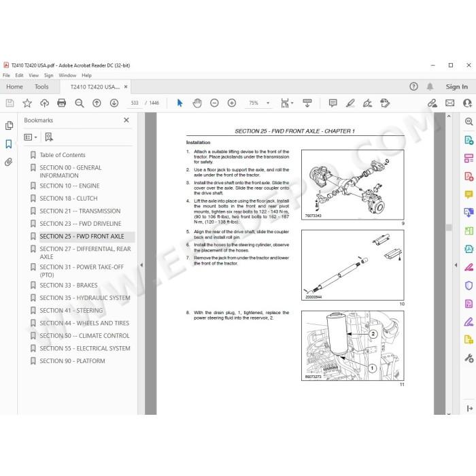Open the zoom level dropdown arrow
Image resolution: width=476 pixels, height=476 pixels.
268,103
